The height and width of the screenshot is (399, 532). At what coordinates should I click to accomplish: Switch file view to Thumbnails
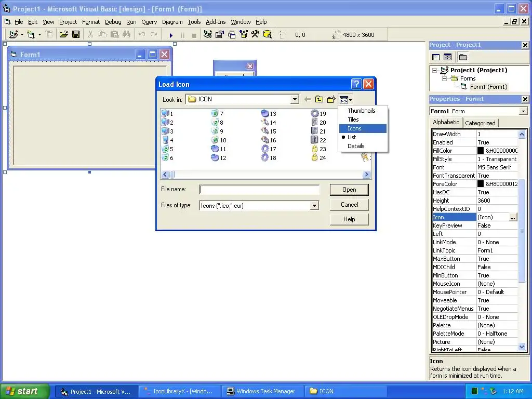[x=362, y=111]
